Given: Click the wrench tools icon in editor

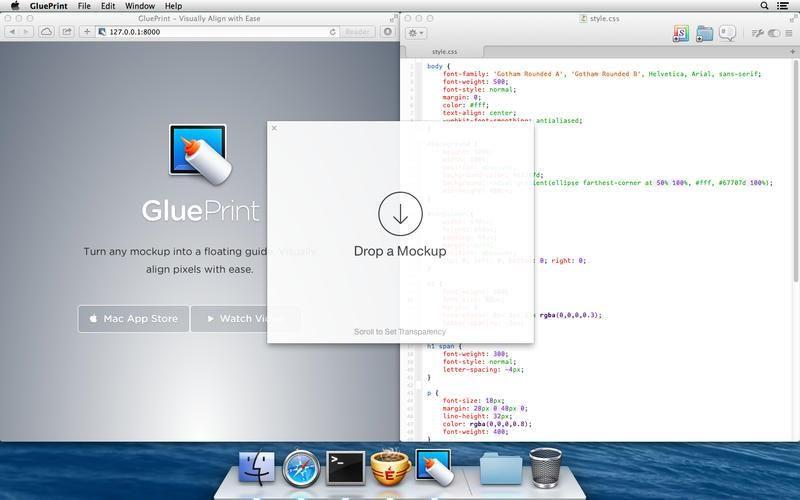Looking at the screenshot, I should (x=758, y=33).
